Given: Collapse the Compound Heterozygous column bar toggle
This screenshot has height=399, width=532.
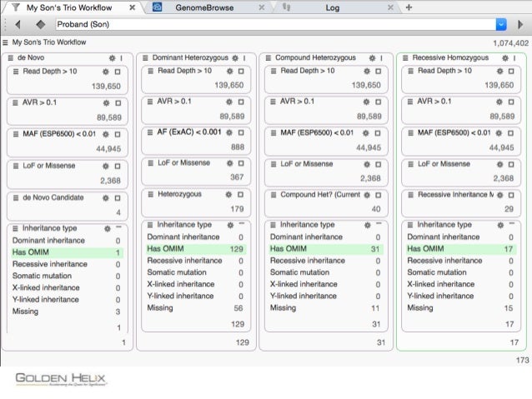Looking at the screenshot, I should [x=381, y=58].
